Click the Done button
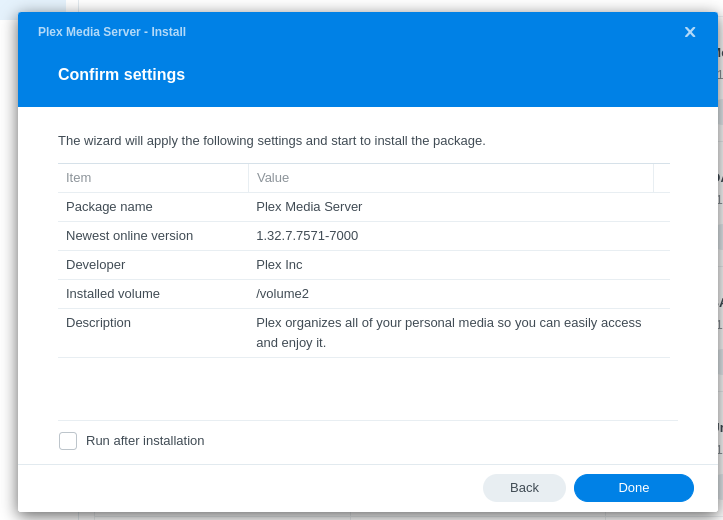Image resolution: width=723 pixels, height=520 pixels. [x=634, y=488]
